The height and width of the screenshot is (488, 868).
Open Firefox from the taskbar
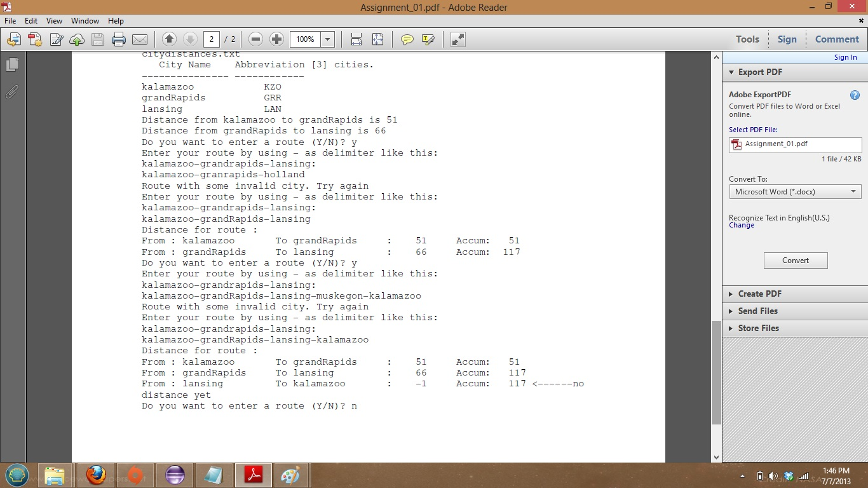[95, 475]
